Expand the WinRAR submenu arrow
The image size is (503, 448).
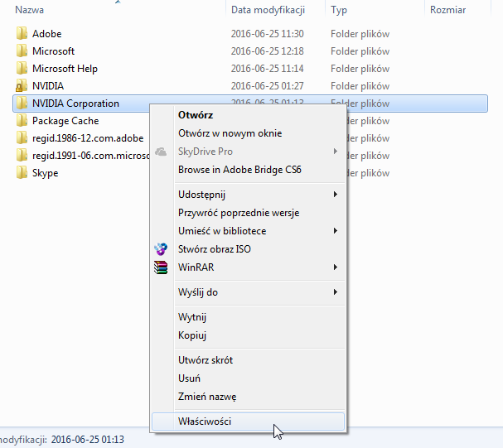[336, 267]
